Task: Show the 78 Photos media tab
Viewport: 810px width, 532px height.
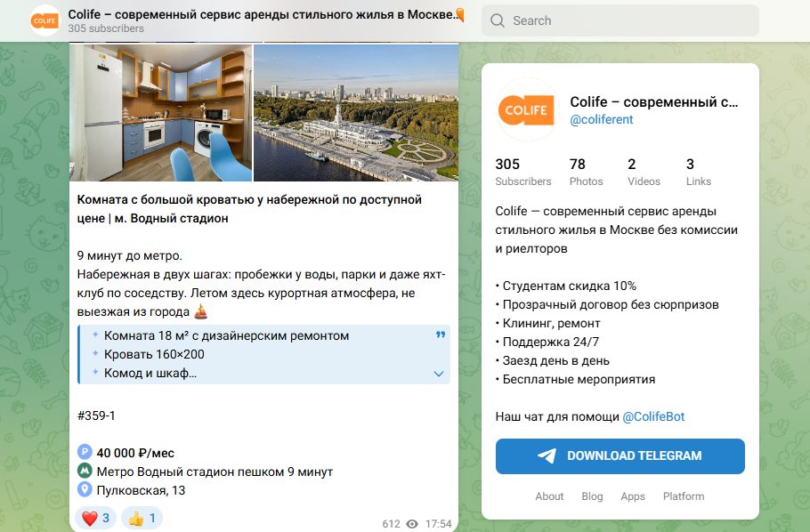Action: tap(586, 172)
